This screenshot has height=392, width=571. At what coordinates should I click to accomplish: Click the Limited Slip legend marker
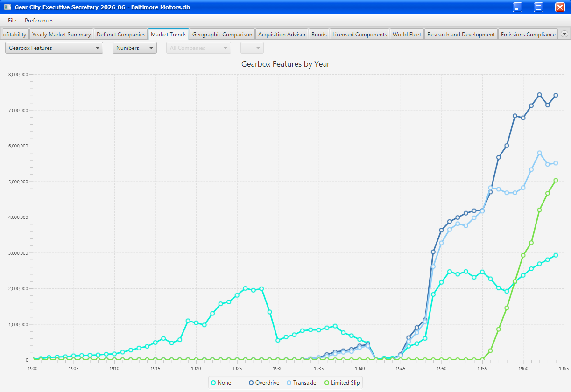coord(327,383)
